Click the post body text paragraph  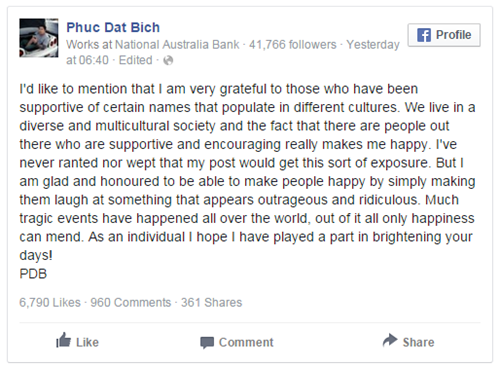click(x=247, y=172)
